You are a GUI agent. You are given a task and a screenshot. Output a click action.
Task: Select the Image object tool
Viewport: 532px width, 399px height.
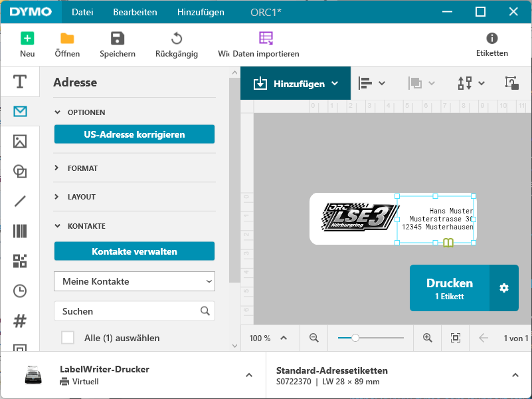pos(20,141)
